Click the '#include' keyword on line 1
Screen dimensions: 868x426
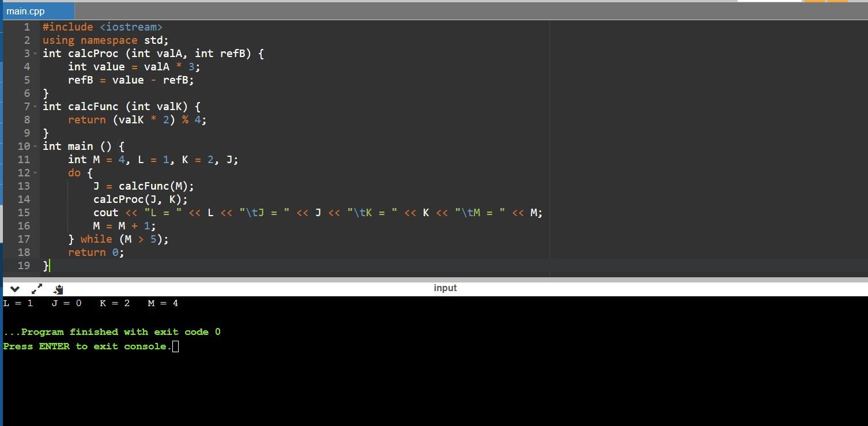67,27
